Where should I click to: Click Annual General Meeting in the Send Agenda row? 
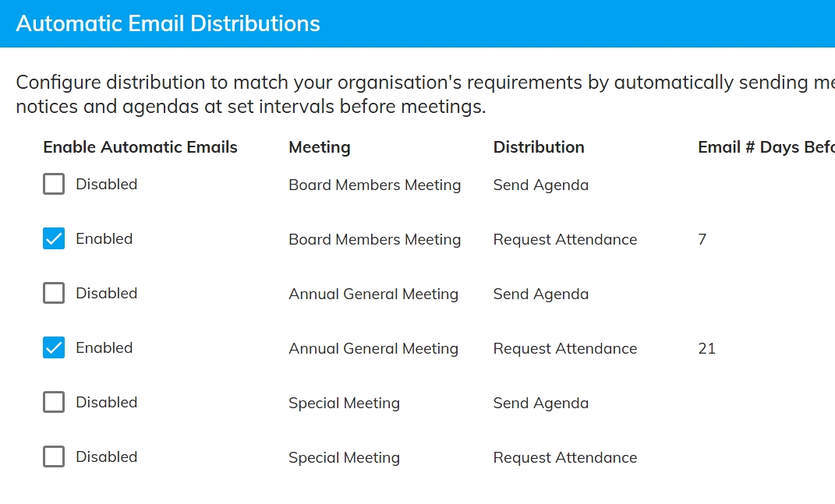(x=373, y=294)
